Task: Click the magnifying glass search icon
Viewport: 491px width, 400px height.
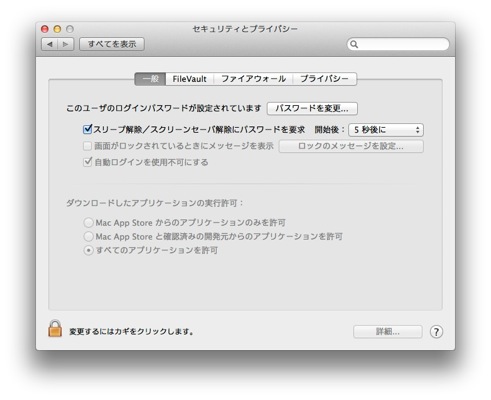Action: coord(354,44)
